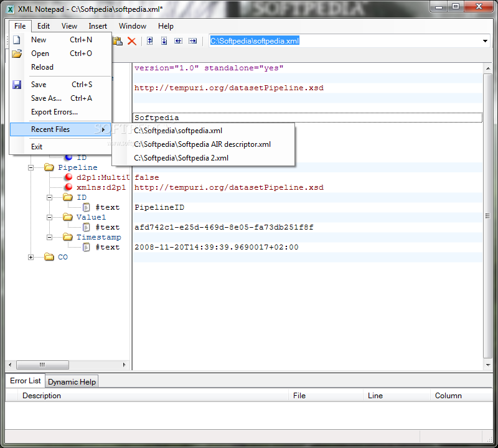Open the Recent Files submenu arrow
498x448 pixels.
103,129
